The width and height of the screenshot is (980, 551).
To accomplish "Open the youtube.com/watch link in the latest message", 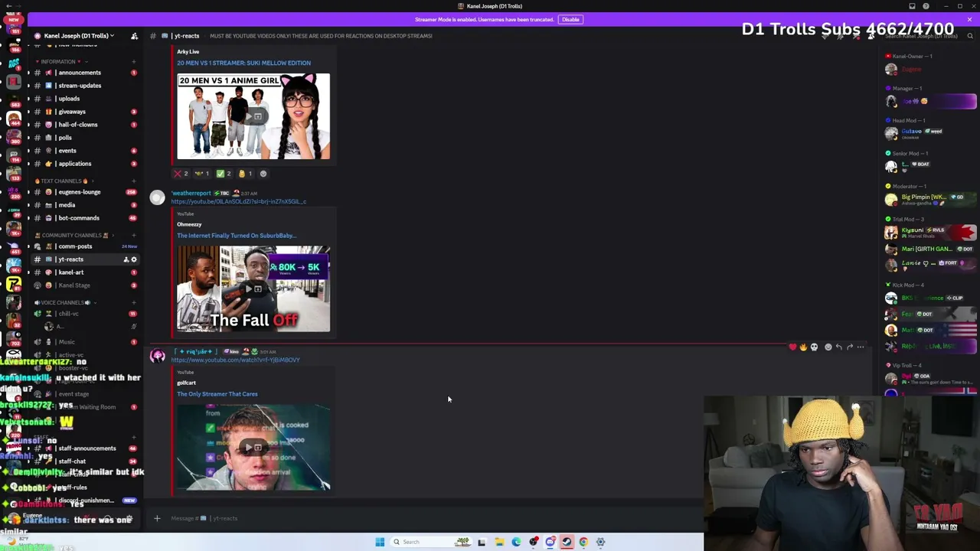I will (x=235, y=360).
